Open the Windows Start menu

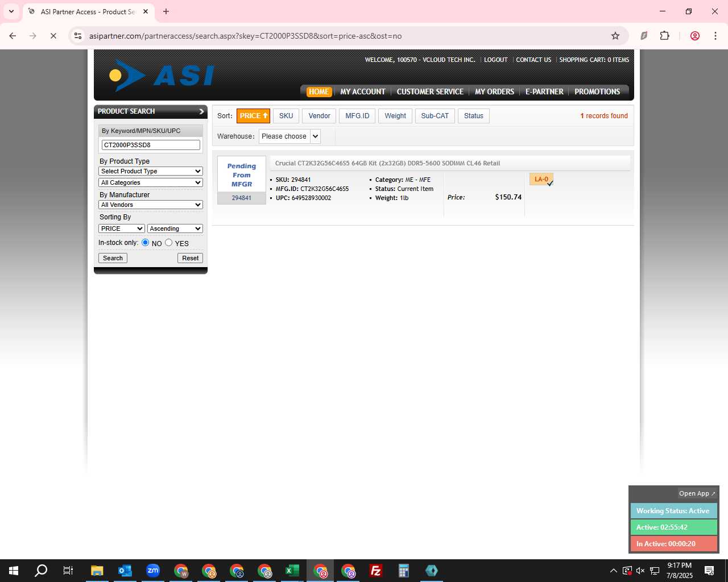[14, 571]
